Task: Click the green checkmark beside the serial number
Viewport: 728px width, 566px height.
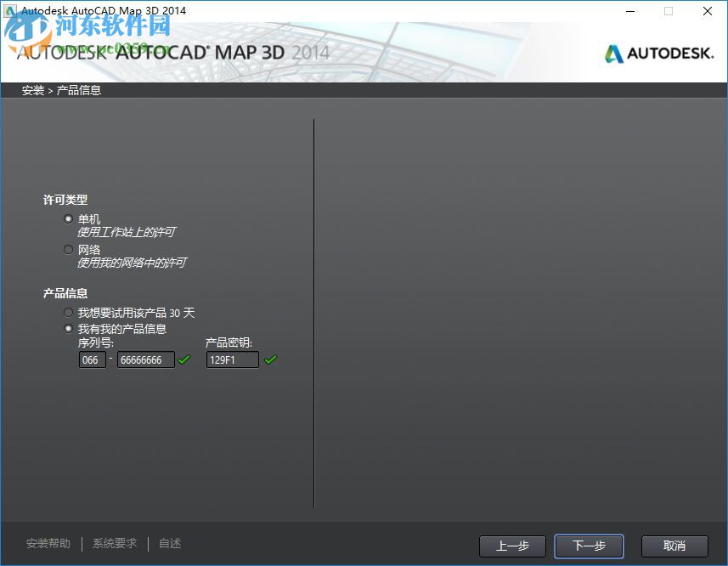Action: click(183, 359)
